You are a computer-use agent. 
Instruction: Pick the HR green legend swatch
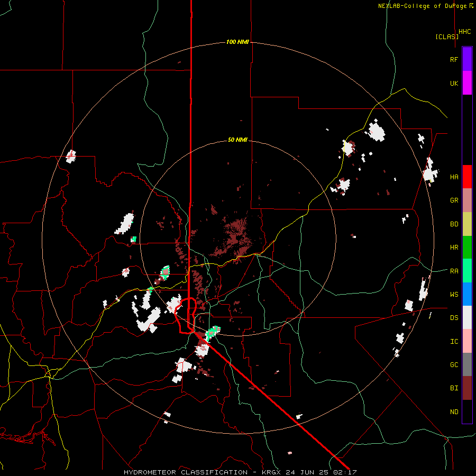467,248
